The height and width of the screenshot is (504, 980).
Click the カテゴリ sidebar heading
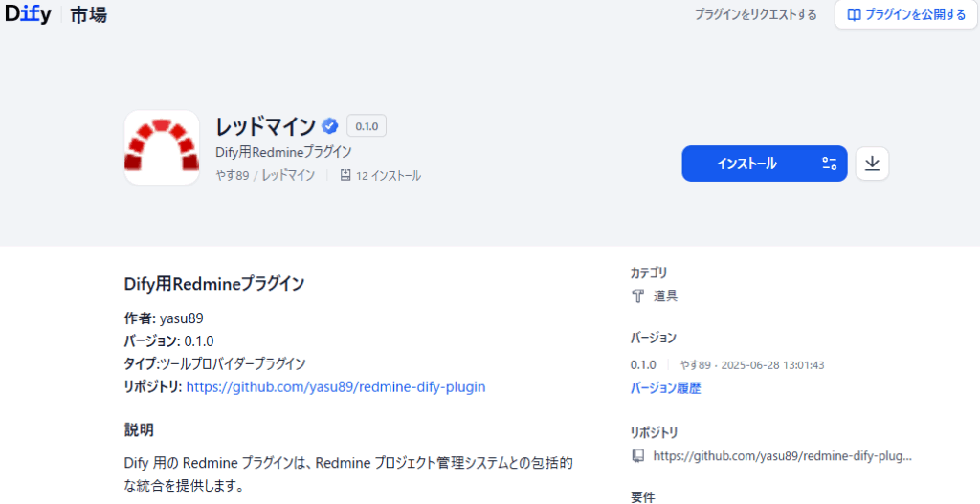point(649,273)
